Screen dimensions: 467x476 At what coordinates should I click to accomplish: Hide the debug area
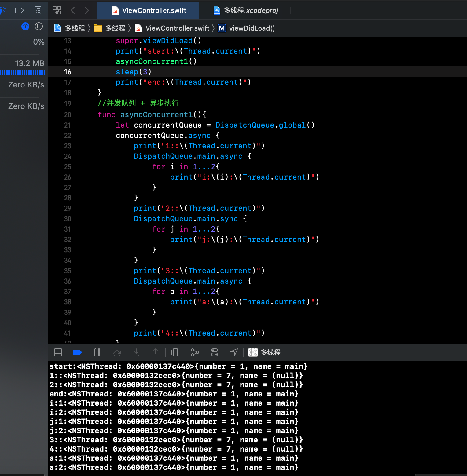point(58,352)
